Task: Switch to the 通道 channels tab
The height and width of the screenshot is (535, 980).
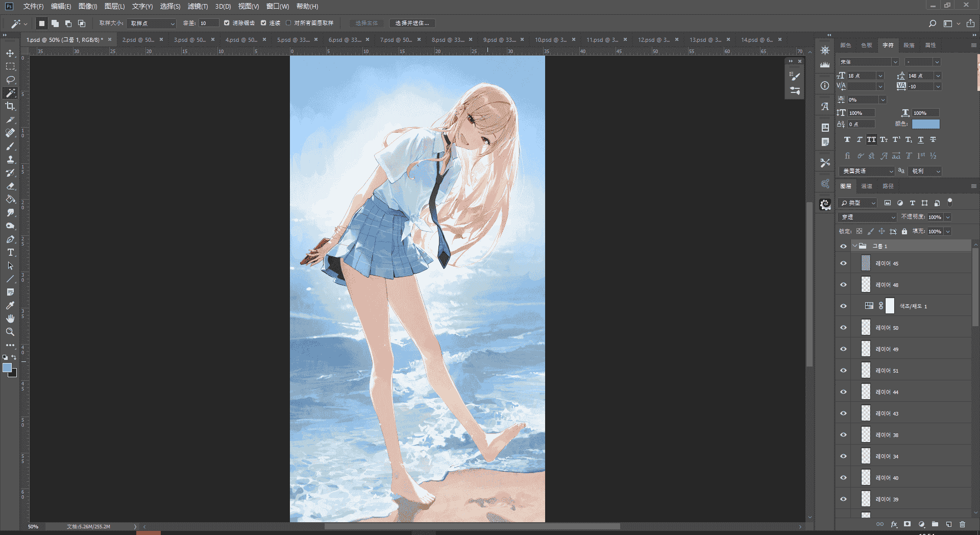Action: (x=867, y=186)
